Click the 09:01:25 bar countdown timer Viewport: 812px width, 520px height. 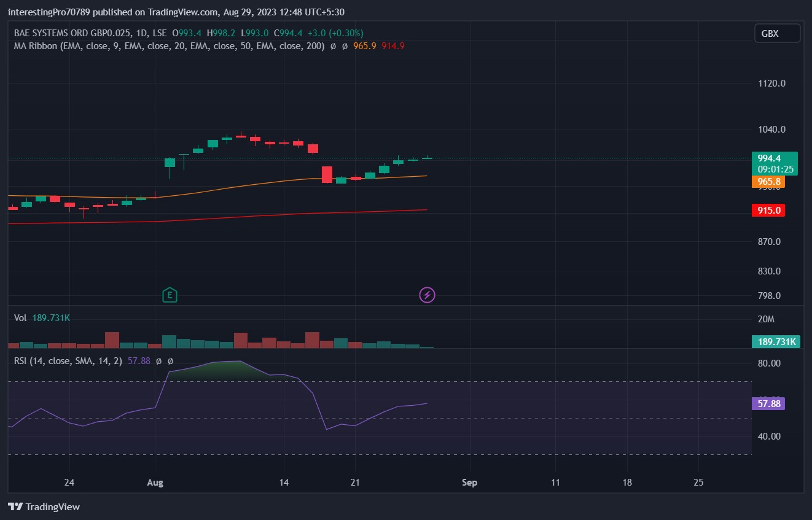coord(775,169)
